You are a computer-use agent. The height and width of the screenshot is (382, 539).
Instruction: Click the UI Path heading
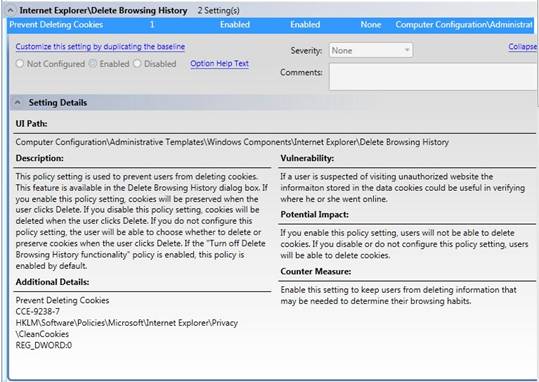(31, 123)
